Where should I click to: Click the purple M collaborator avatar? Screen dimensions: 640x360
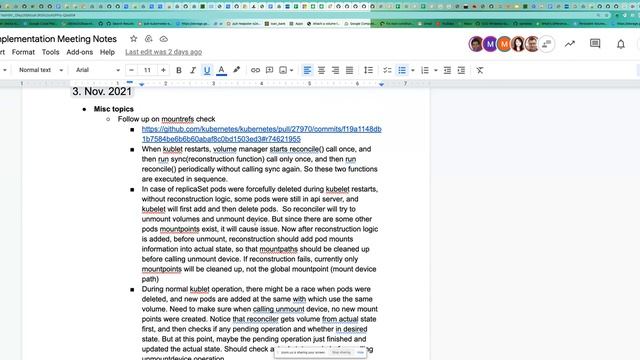click(490, 44)
